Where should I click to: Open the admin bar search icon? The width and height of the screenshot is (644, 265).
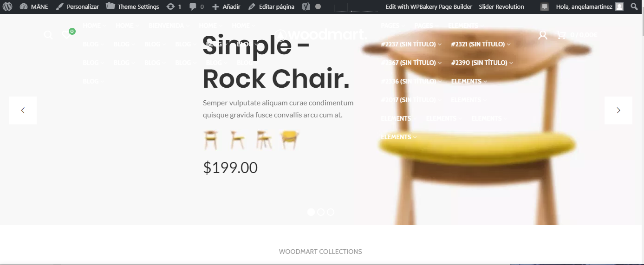(x=634, y=6)
